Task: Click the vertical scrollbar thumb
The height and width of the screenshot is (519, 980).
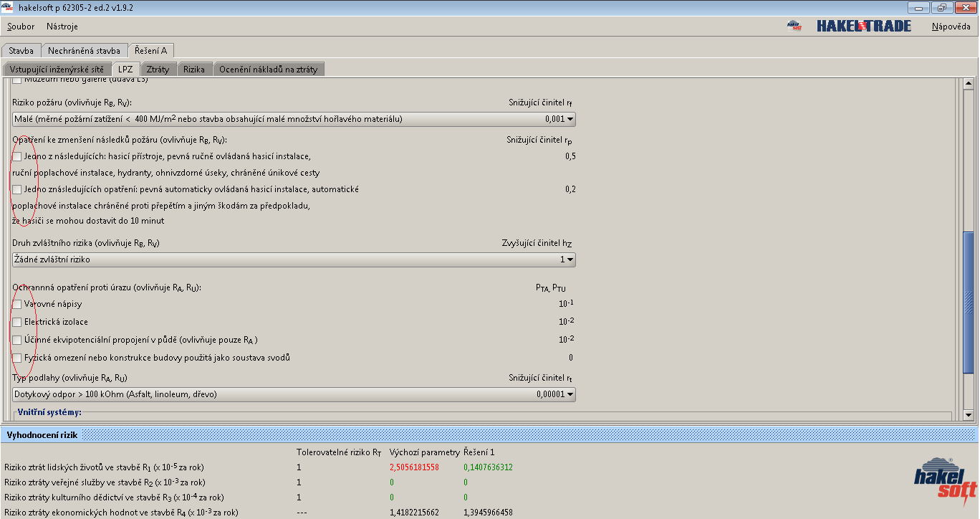Action: point(969,304)
